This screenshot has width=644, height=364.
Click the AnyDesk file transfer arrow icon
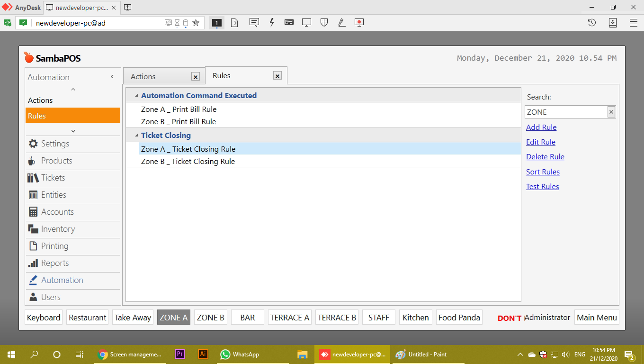coord(234,22)
